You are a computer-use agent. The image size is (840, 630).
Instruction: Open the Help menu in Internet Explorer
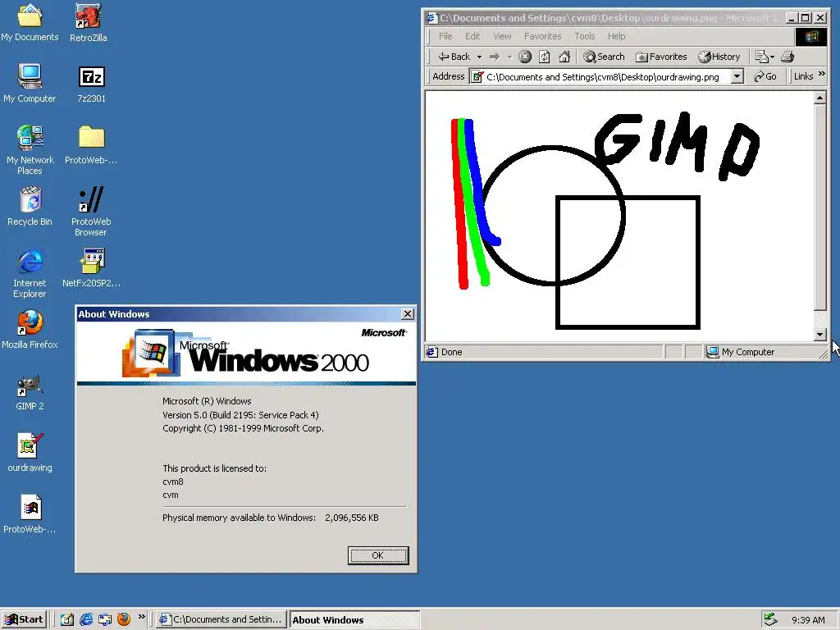click(x=616, y=36)
